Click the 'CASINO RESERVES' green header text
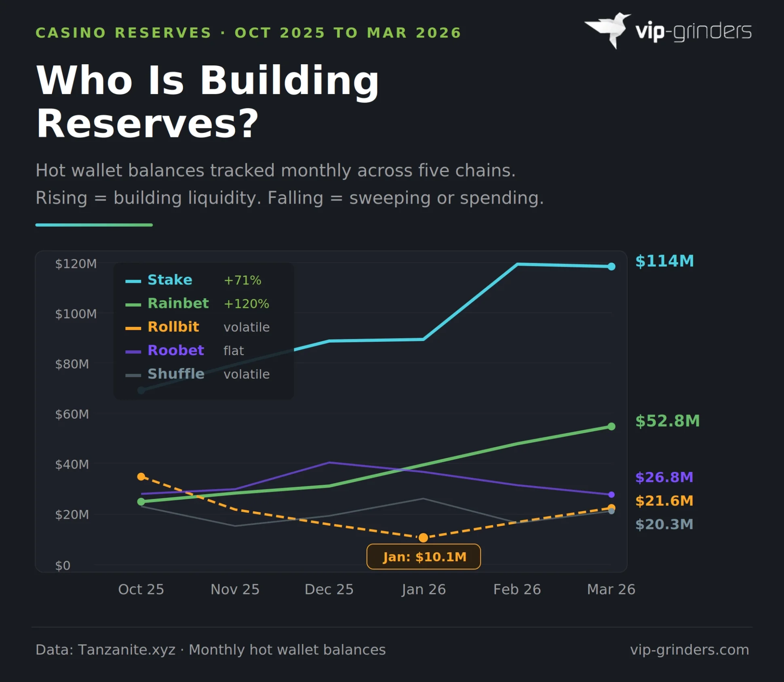The image size is (784, 682). (x=124, y=33)
